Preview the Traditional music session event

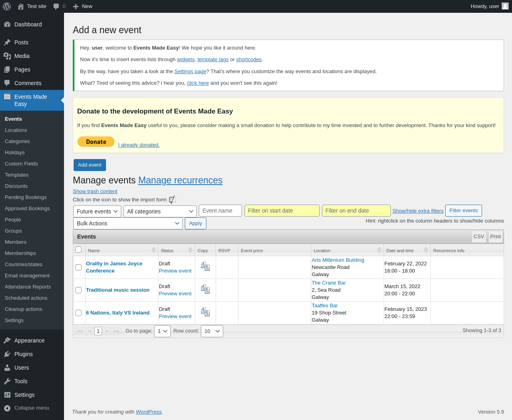point(175,294)
